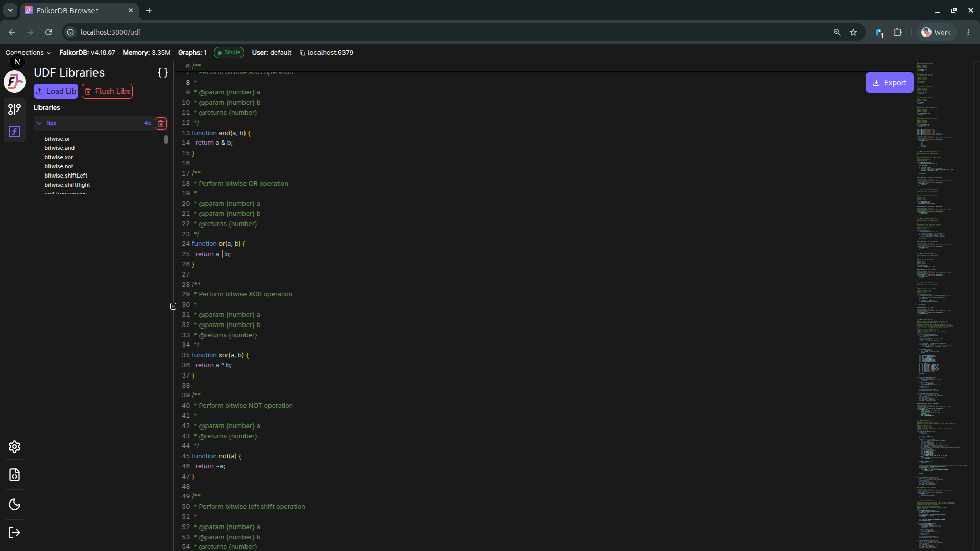Image resolution: width=980 pixels, height=551 pixels.
Task: Open settings gear in sidebar
Action: 14,447
